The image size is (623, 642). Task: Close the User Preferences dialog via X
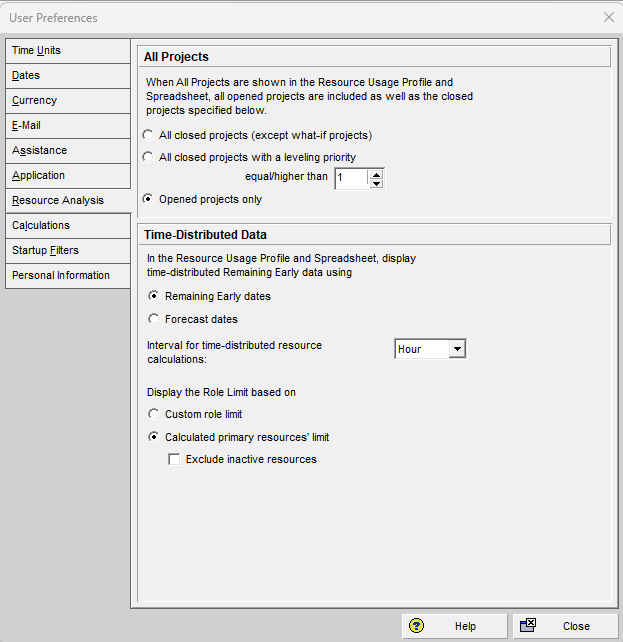coord(609,17)
